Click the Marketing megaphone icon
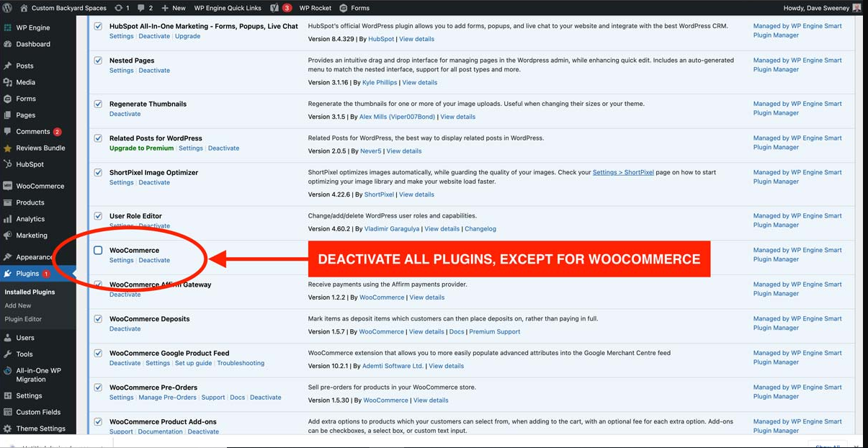Viewport: 868px width, 448px height. pyautogui.click(x=7, y=236)
